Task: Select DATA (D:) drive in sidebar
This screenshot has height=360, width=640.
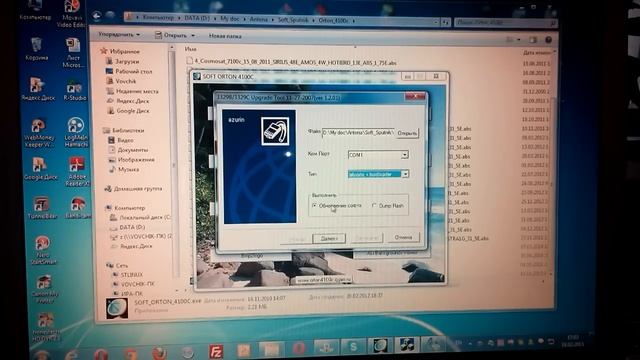Action: pyautogui.click(x=128, y=227)
